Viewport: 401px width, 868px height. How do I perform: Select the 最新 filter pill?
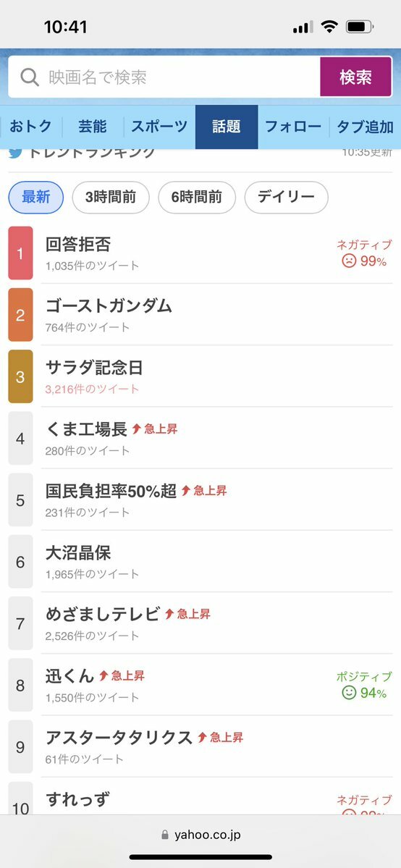point(36,197)
